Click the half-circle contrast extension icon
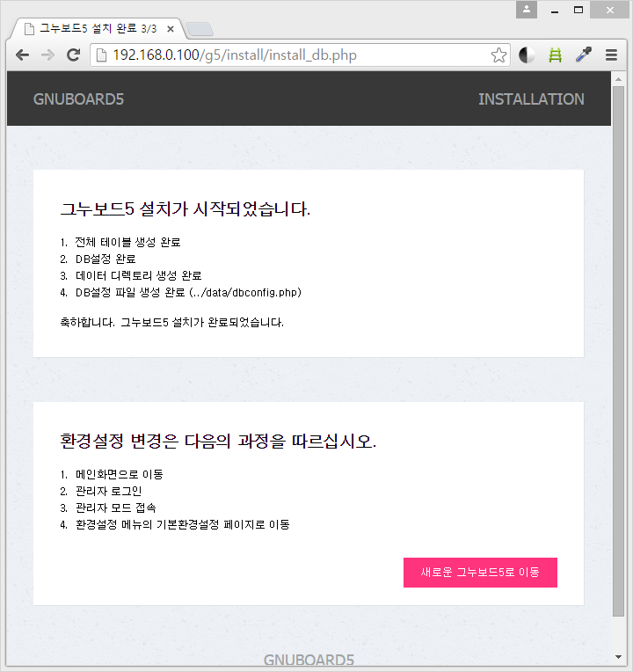Viewport: 633px width, 672px height. coord(527,55)
